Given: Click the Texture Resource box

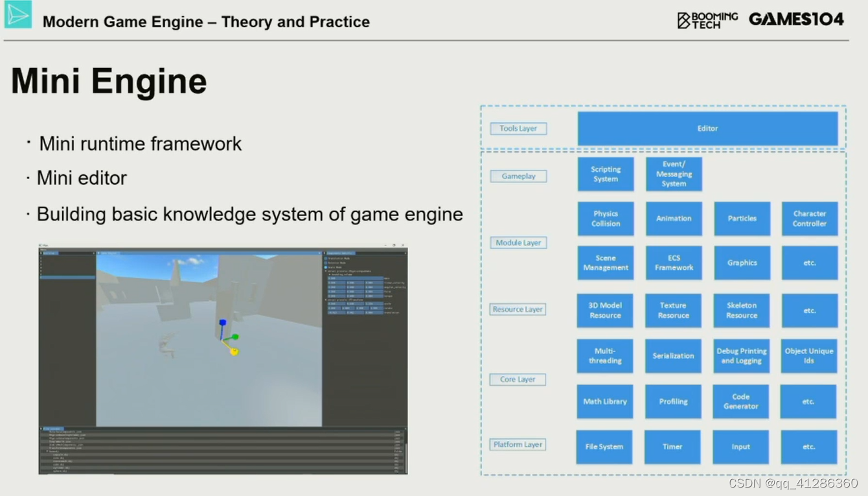Looking at the screenshot, I should (x=673, y=310).
